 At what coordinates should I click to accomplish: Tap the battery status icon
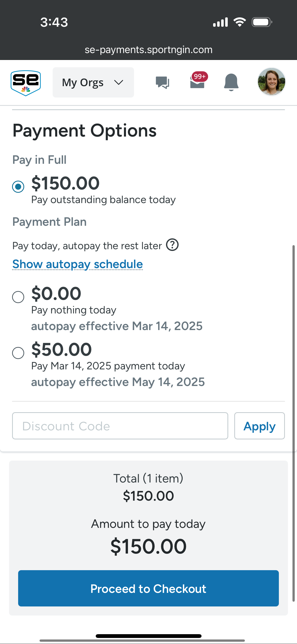(x=262, y=22)
